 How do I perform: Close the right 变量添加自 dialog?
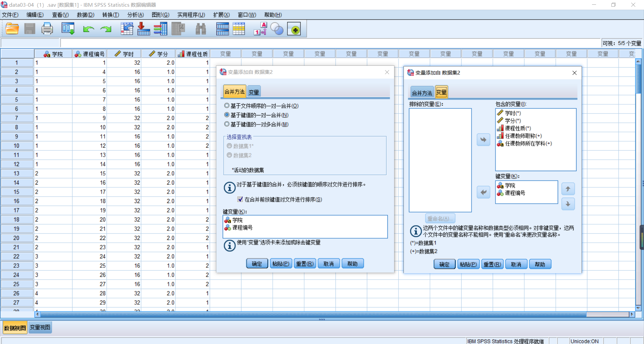[x=574, y=73]
